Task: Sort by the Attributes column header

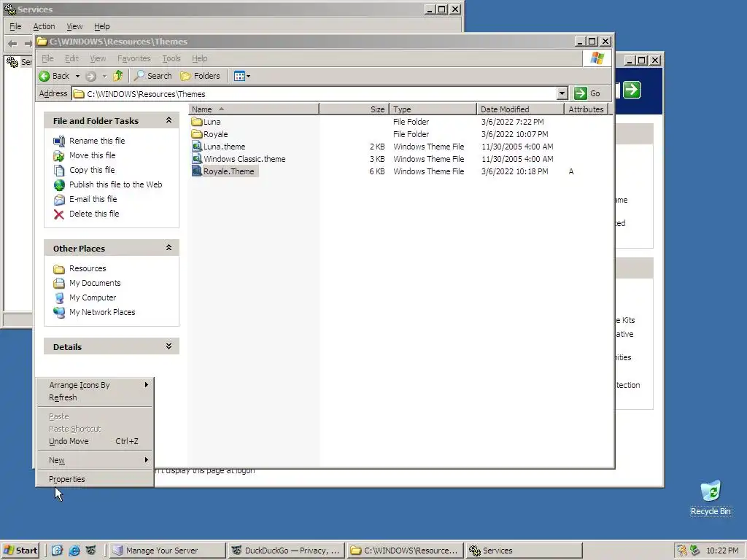Action: point(586,109)
